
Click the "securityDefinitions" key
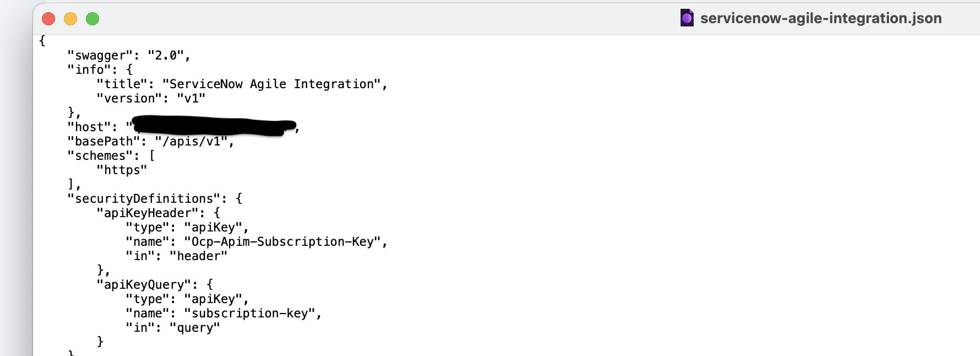click(144, 198)
